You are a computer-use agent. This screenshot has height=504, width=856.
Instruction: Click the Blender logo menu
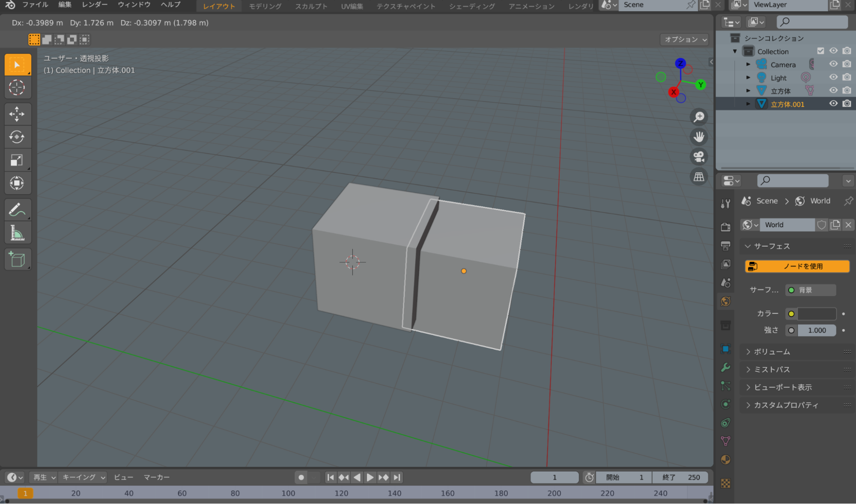coord(10,5)
